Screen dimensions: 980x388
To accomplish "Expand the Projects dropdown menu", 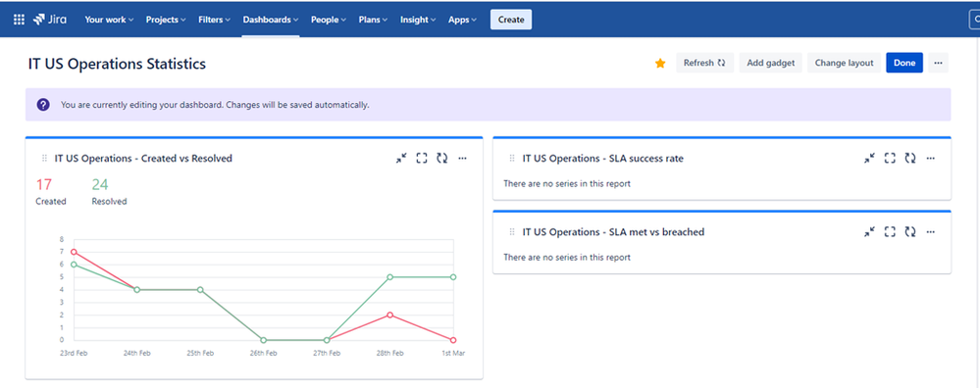I will [x=166, y=20].
